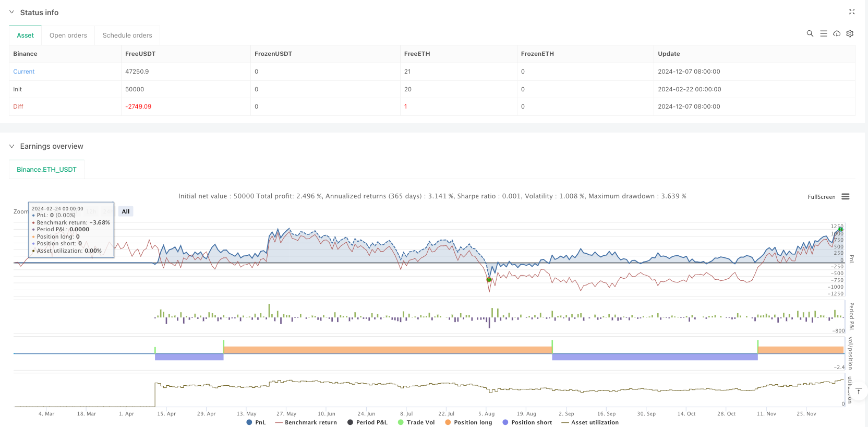Open search in the Status info table
The width and height of the screenshot is (868, 427).
(810, 33)
